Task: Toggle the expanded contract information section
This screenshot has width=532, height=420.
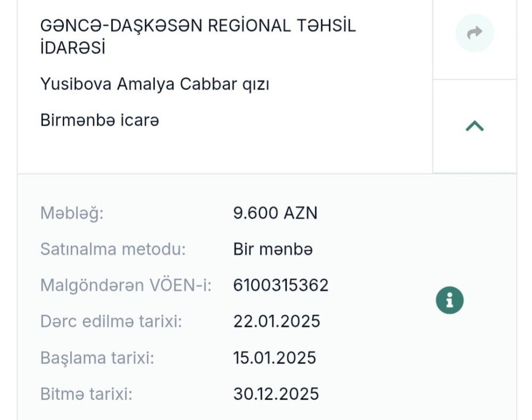Action: coord(475,126)
